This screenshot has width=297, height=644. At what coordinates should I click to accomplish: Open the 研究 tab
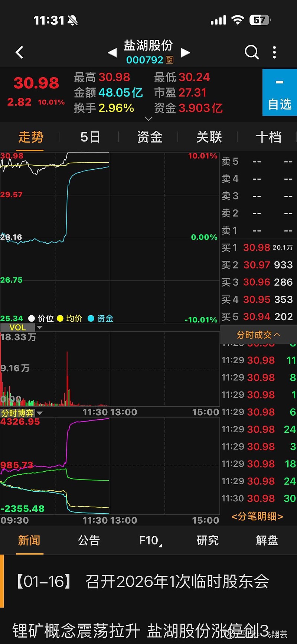click(208, 540)
